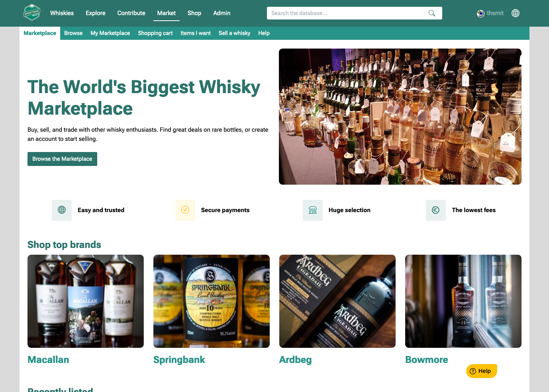Image resolution: width=549 pixels, height=392 pixels.
Task: Click the Huge selection store icon
Action: [x=313, y=210]
